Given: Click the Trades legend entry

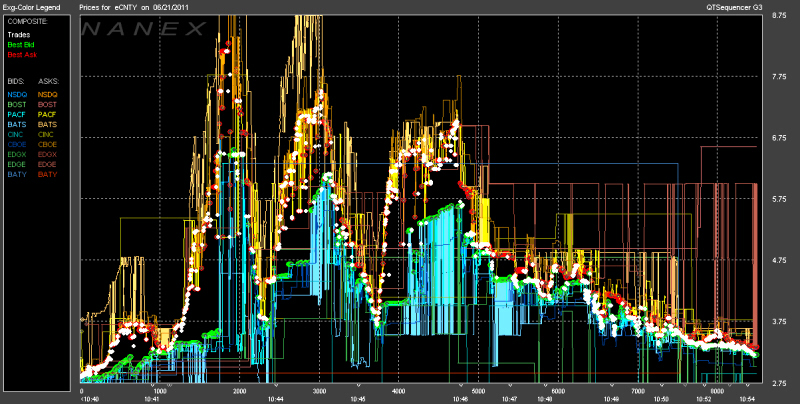Looking at the screenshot, I should pos(19,35).
